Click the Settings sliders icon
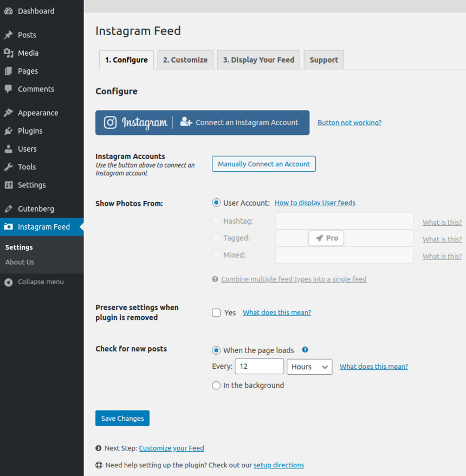This screenshot has width=466, height=476. pos(9,185)
